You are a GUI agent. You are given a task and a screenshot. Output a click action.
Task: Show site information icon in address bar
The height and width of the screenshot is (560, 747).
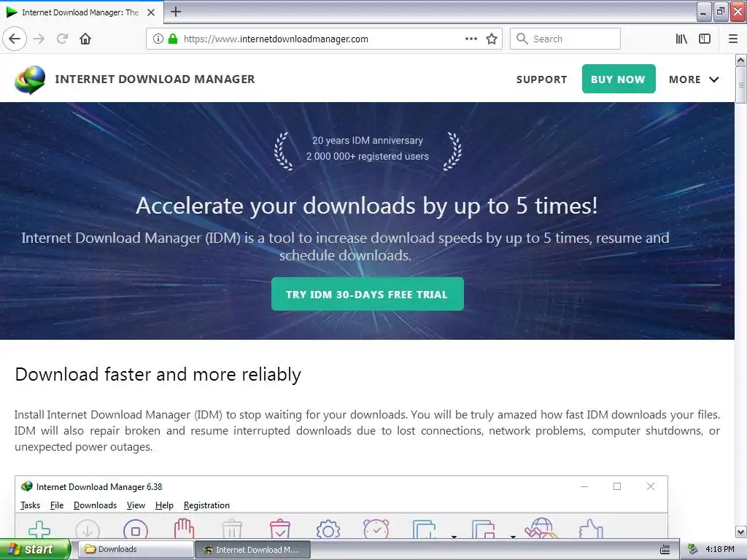158,39
